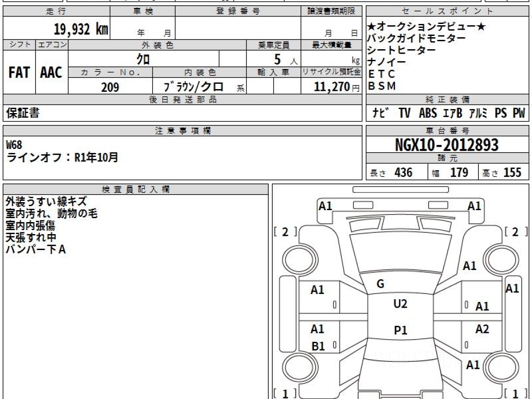The width and height of the screenshot is (532, 399).
Task: Select the アルミ equipment item
Action: 478,113
